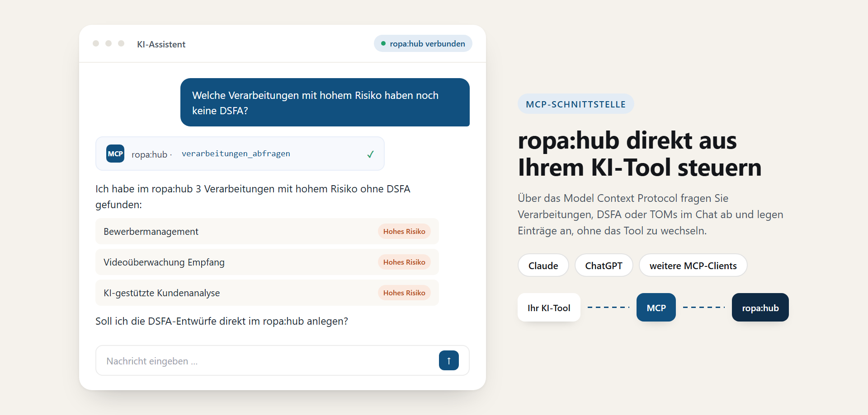
Task: Open the 'Videoüberwachung Empfang' result row
Action: pos(267,262)
